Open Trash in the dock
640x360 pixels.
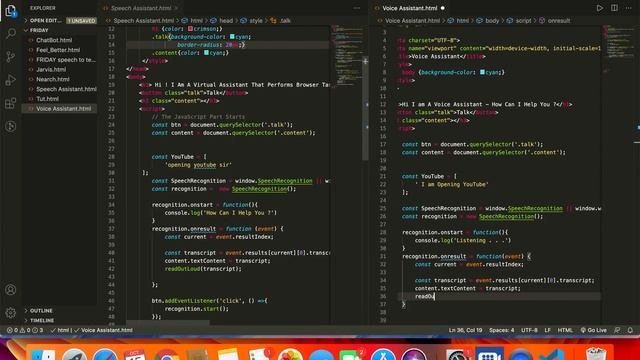pos(596,354)
